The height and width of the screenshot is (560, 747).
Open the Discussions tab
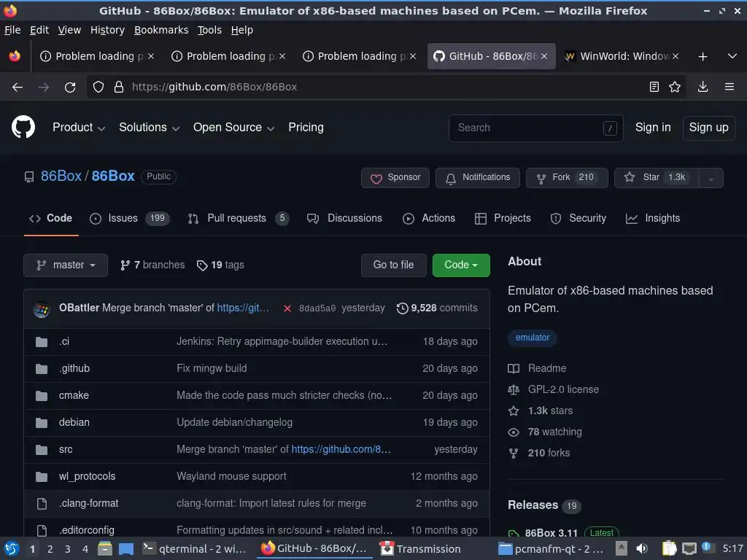(344, 219)
